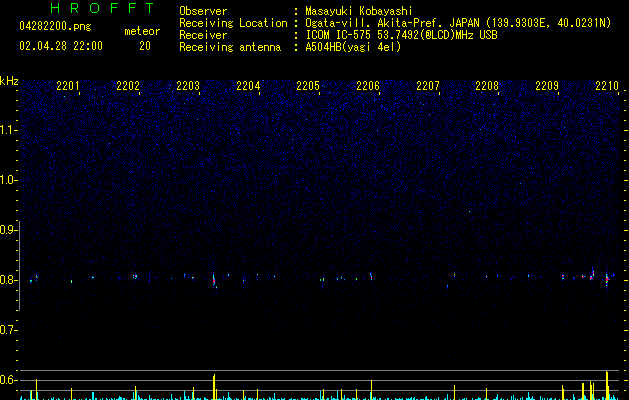This screenshot has height=400, width=629.
Task: Click the 2207 time marker
Action: 428,85
